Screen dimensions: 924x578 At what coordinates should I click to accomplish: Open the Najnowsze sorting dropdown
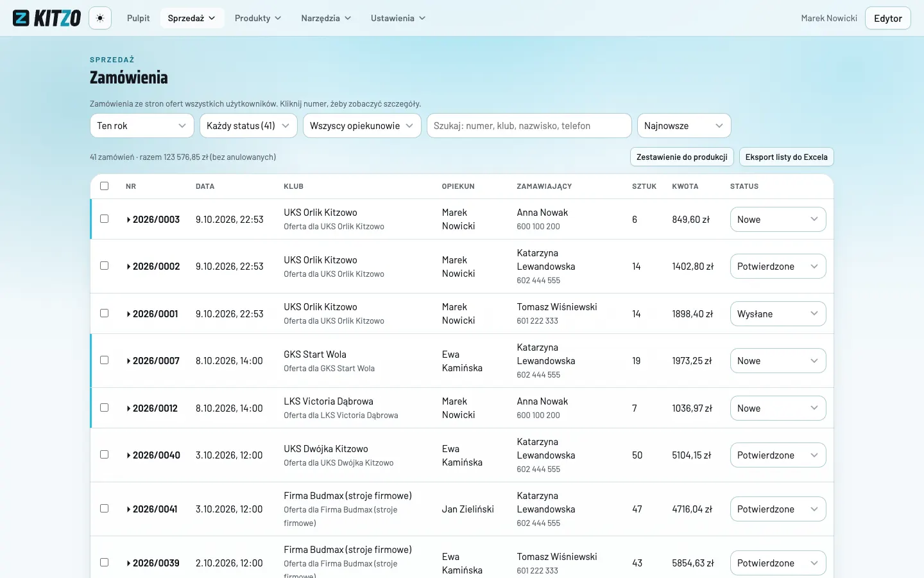click(684, 126)
